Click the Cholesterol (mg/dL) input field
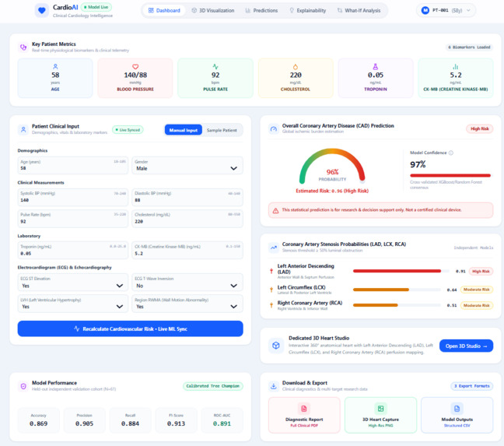This screenshot has height=446, width=504. tap(187, 219)
